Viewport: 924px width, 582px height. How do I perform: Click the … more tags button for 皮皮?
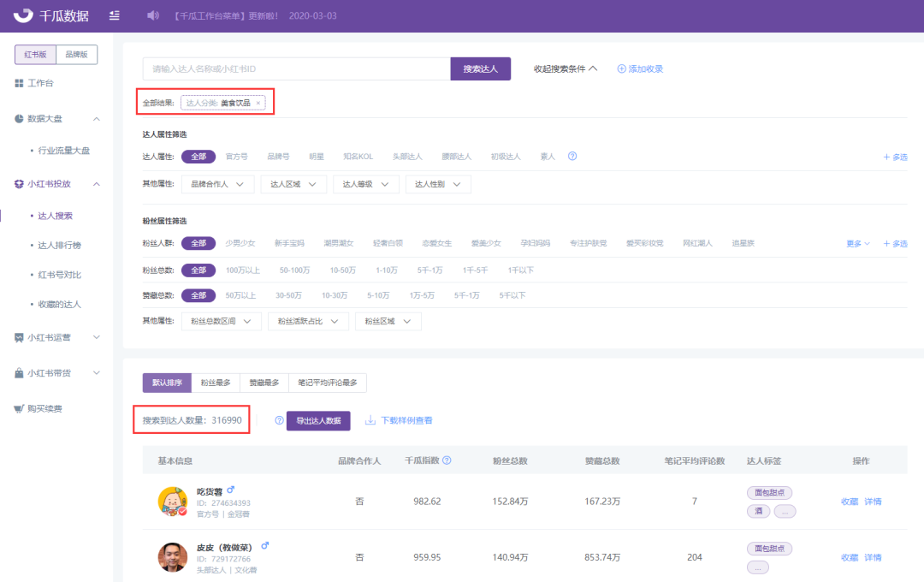(x=758, y=567)
